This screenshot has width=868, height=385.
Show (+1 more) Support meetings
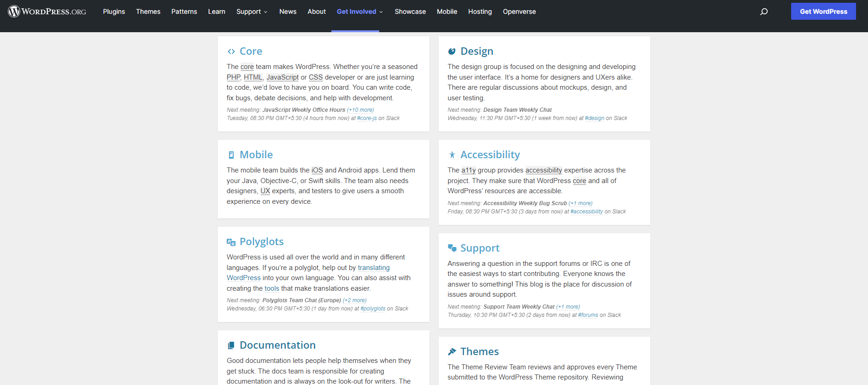click(568, 307)
